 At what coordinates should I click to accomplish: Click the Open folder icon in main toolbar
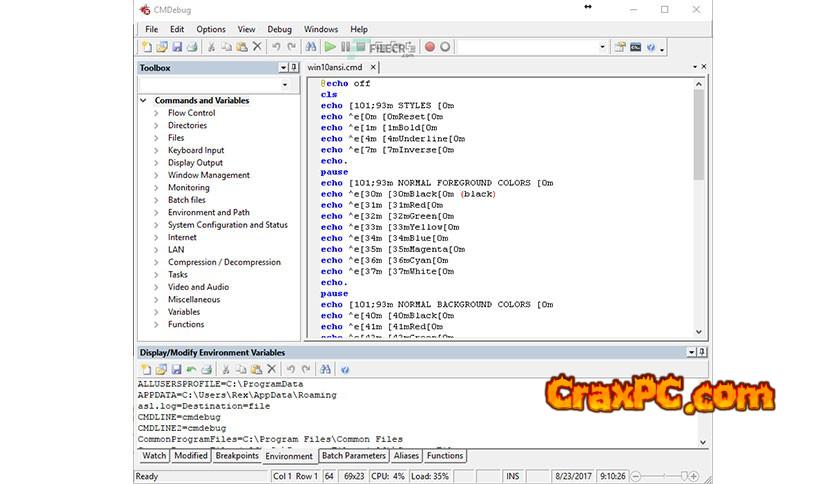point(162,47)
